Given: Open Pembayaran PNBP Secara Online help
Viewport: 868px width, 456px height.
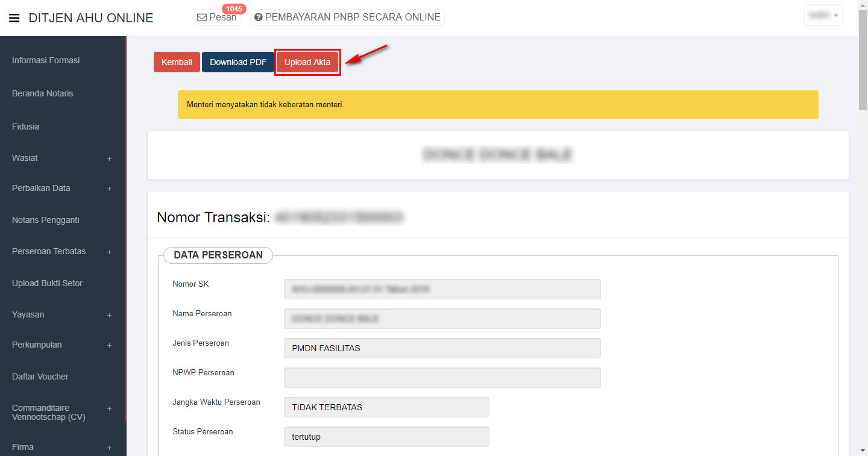Looking at the screenshot, I should coord(347,17).
